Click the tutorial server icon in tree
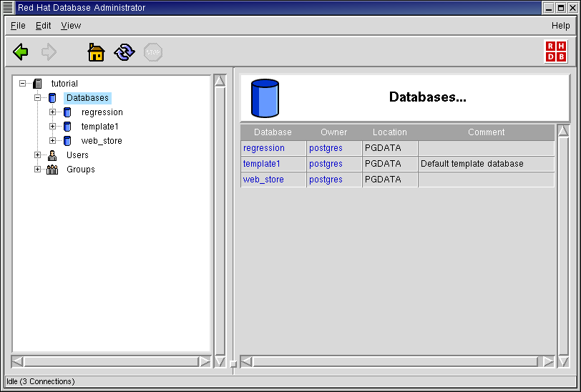Viewport: 581px width, 392px height. [37, 84]
